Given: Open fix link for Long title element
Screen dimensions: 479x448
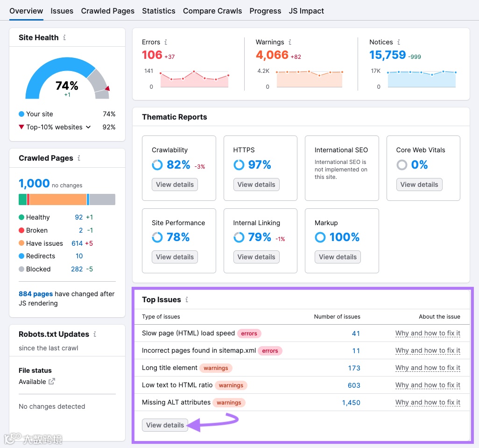Looking at the screenshot, I should coord(428,368).
